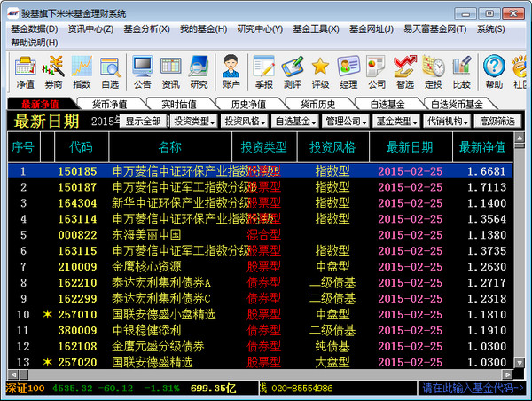Viewport: 532px width, 401px height.
Task: Click the horizontal scrollbar left arrow
Action: [x=13, y=374]
